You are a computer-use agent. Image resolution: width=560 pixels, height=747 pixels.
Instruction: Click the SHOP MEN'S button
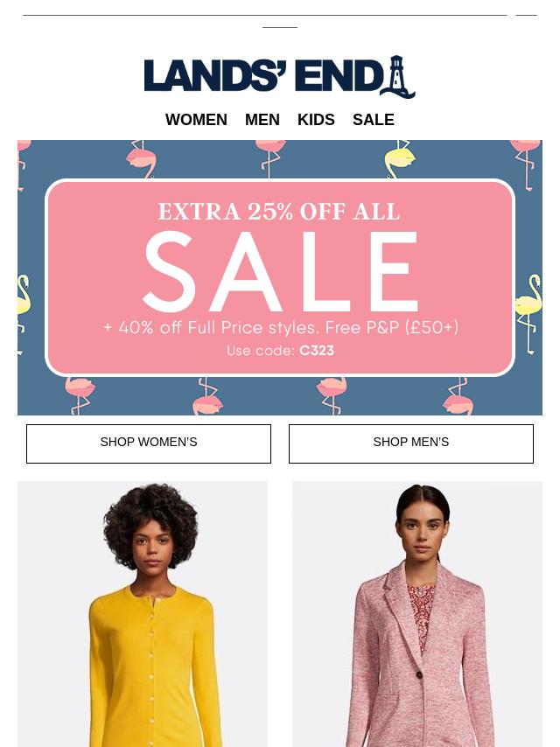pos(411,443)
